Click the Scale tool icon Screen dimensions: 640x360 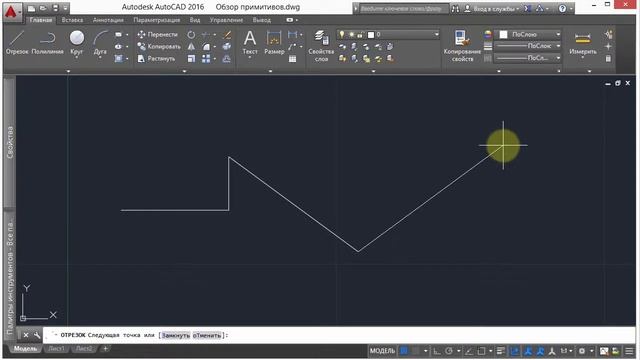tap(191, 59)
